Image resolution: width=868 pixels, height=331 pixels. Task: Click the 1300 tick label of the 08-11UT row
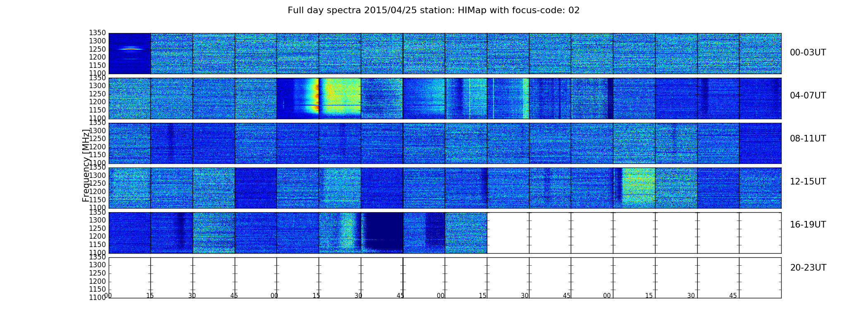[98, 131]
